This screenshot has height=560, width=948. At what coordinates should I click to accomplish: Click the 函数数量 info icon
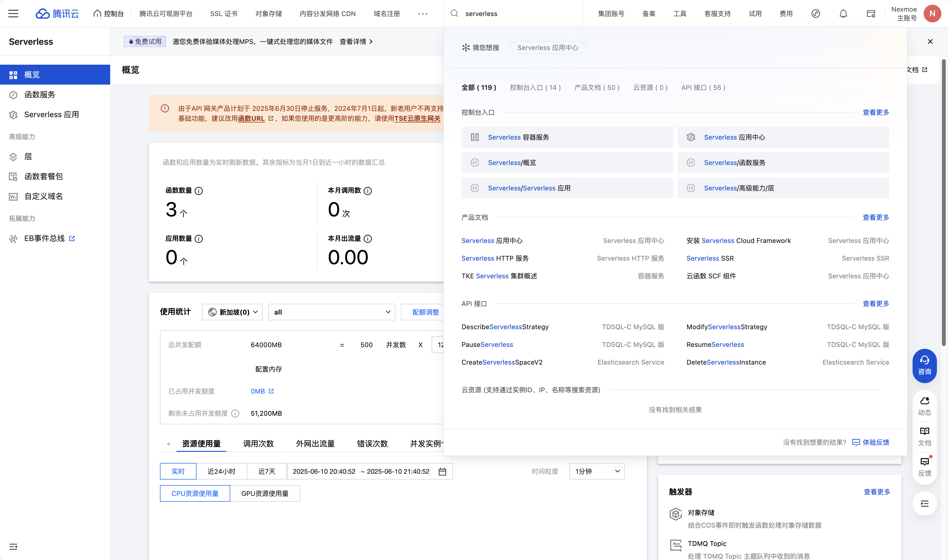(x=199, y=191)
